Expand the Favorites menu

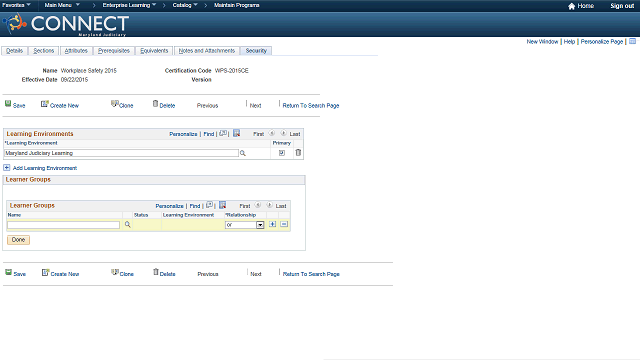[16, 5]
